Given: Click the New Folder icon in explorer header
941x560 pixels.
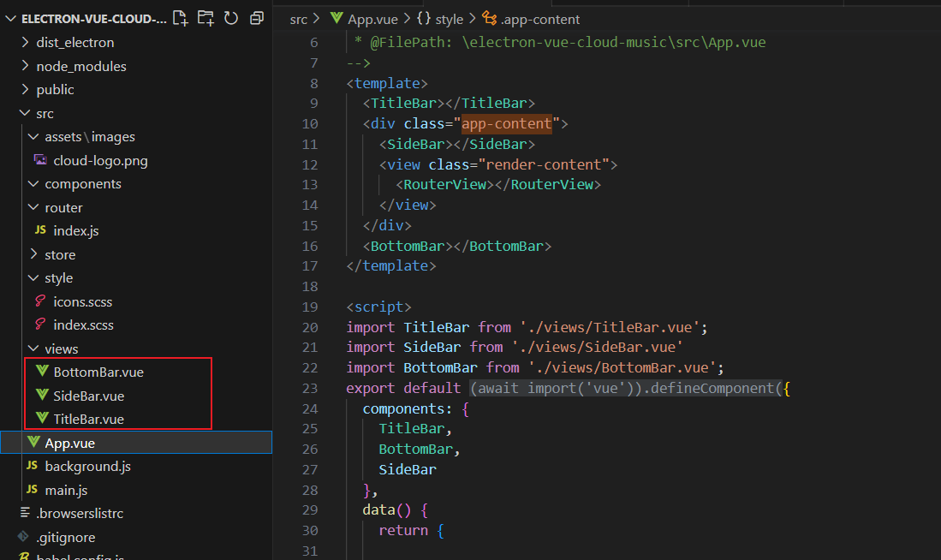Looking at the screenshot, I should (x=205, y=18).
